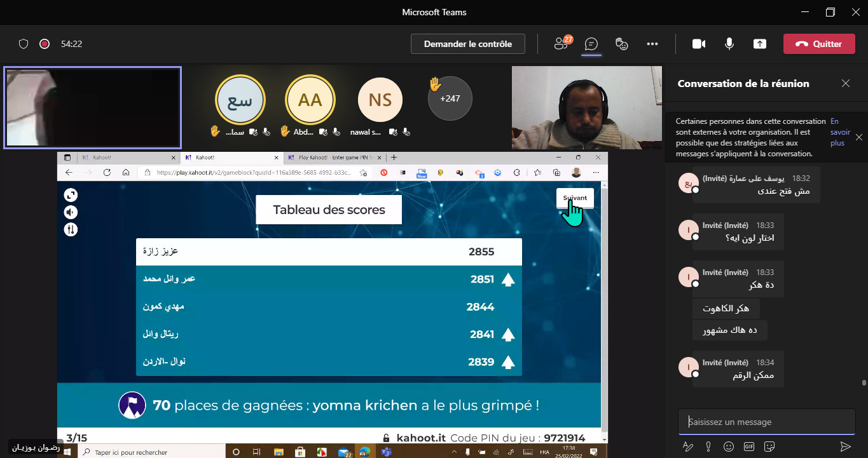Click the shield security icon
Viewport: 868px width, 458px height.
point(24,44)
